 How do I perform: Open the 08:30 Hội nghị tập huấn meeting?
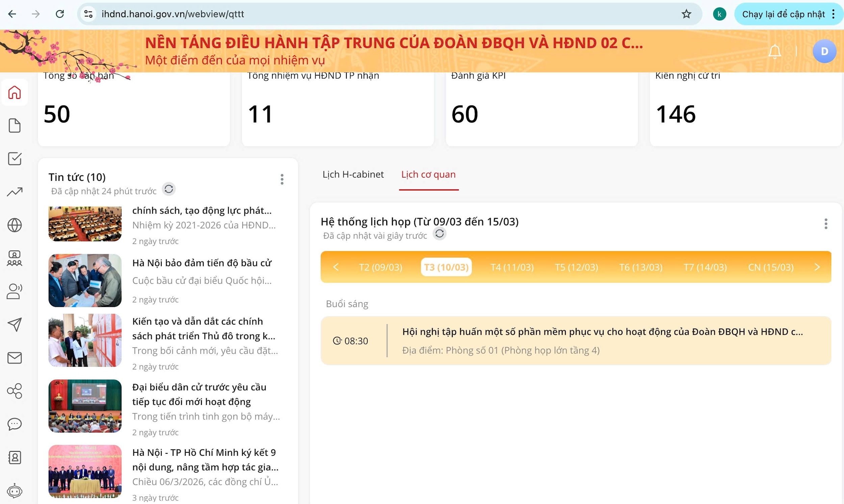576,341
